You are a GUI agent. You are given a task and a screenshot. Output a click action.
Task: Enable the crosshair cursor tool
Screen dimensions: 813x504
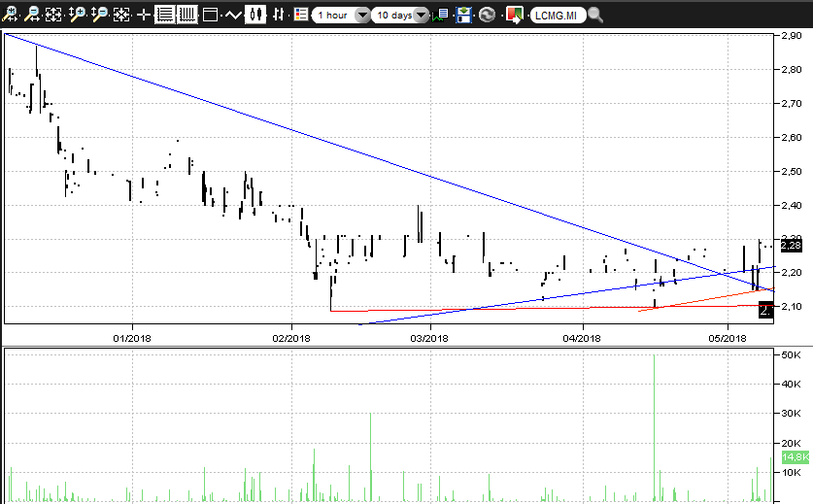click(x=144, y=15)
